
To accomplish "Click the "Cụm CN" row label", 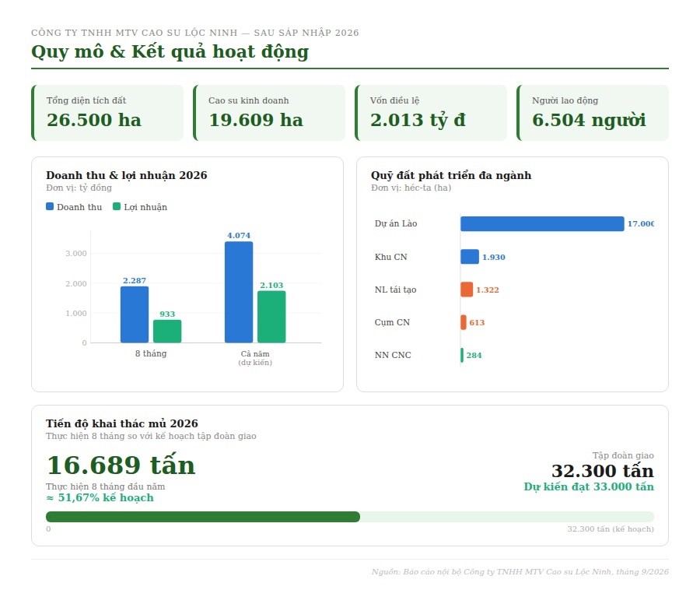I will point(393,322).
